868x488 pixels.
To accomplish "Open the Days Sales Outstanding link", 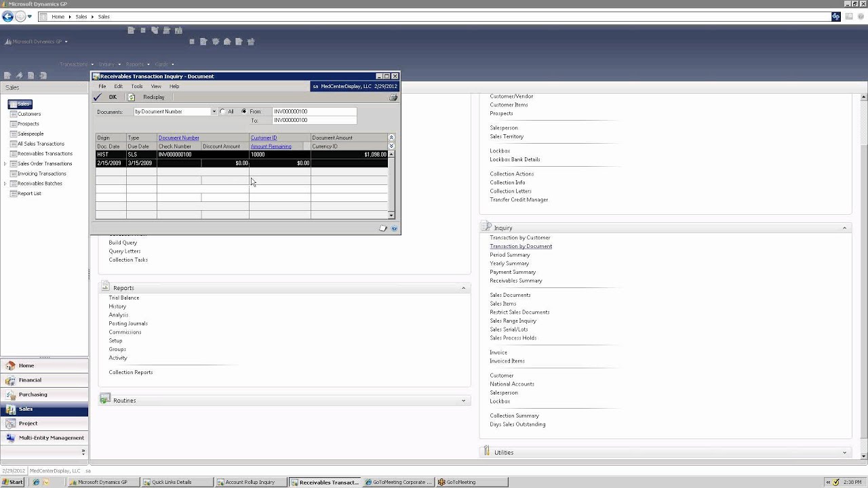I will [x=517, y=424].
